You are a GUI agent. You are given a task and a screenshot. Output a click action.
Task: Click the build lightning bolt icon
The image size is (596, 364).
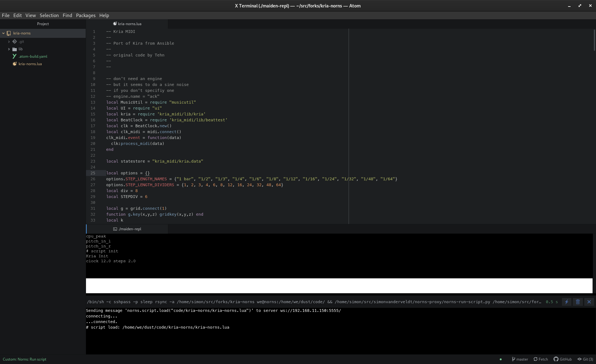pyautogui.click(x=567, y=302)
